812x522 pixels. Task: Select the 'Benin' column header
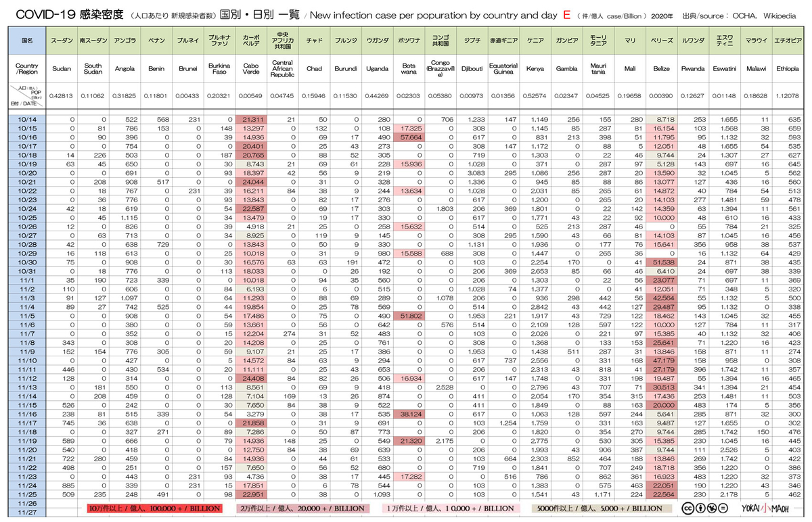point(156,69)
